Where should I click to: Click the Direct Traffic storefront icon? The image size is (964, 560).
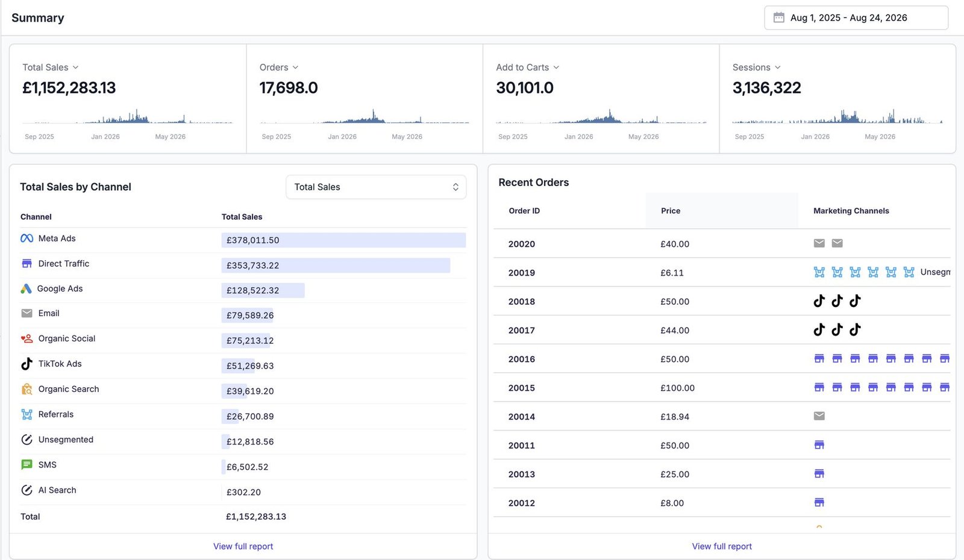click(27, 264)
